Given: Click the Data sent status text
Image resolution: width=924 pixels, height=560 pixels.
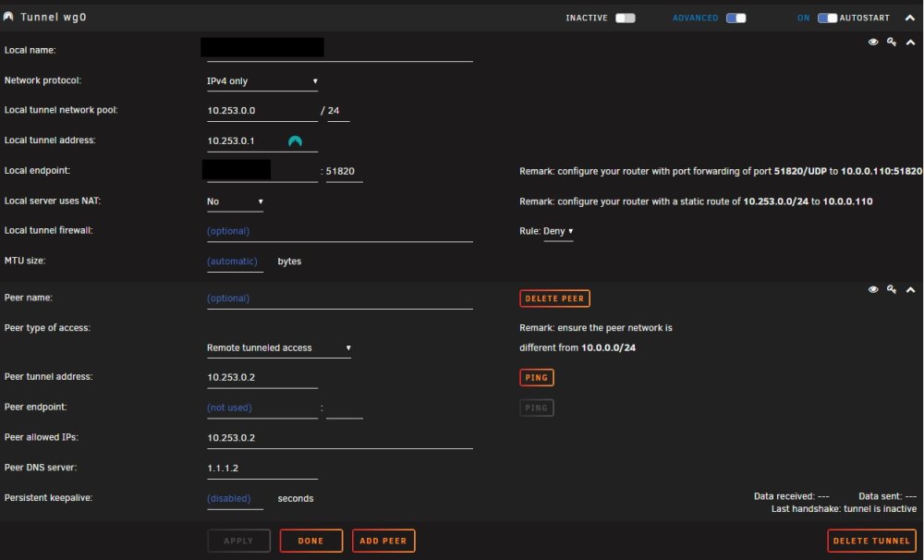Looking at the screenshot, I should tap(887, 496).
